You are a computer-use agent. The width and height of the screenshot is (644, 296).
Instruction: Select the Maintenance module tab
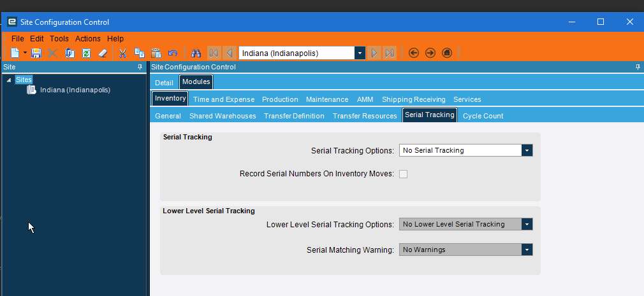327,99
